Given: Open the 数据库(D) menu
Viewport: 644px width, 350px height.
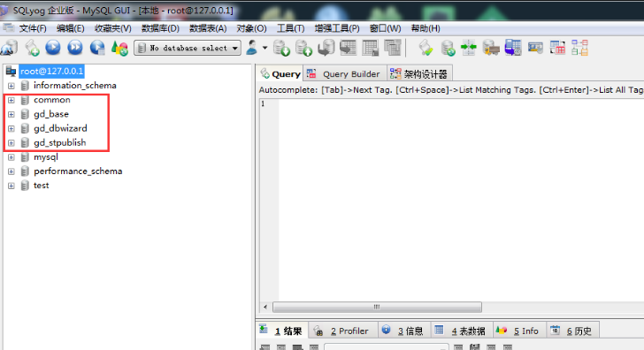Looking at the screenshot, I should point(160,28).
